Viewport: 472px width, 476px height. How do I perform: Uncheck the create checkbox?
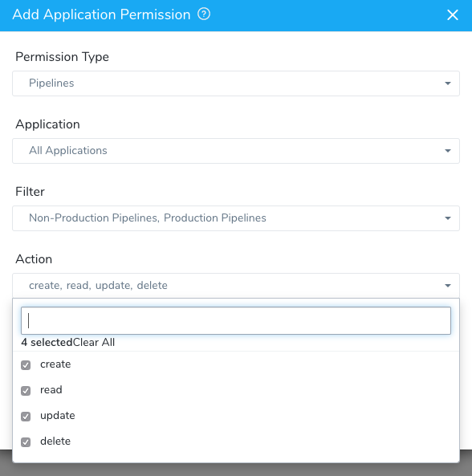click(26, 365)
